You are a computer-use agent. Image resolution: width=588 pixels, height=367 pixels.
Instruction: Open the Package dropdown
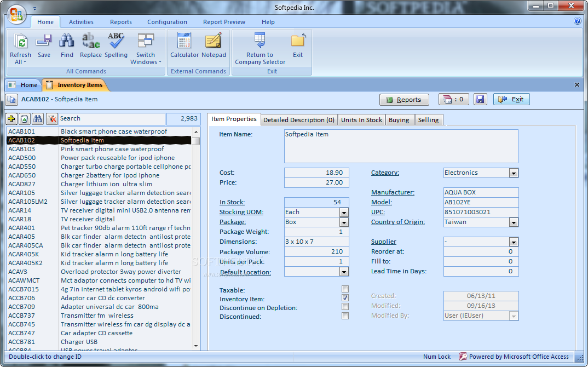pyautogui.click(x=344, y=222)
